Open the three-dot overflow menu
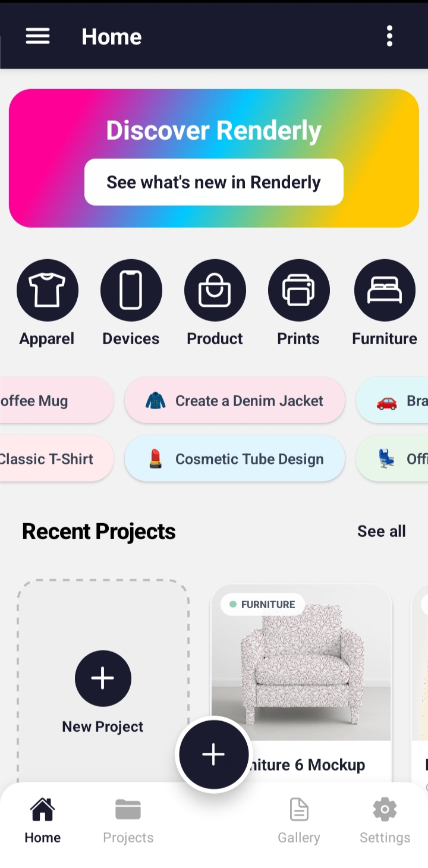The image size is (428, 868). coord(389,36)
